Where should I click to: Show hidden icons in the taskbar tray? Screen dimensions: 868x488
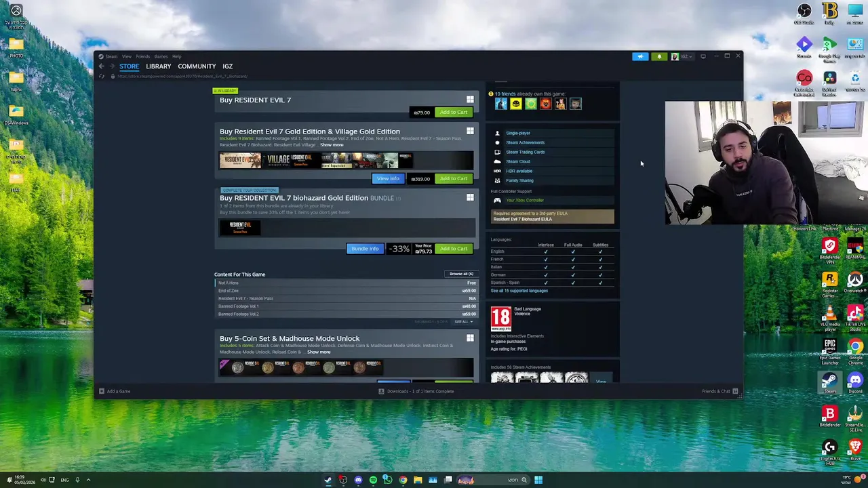tap(88, 480)
